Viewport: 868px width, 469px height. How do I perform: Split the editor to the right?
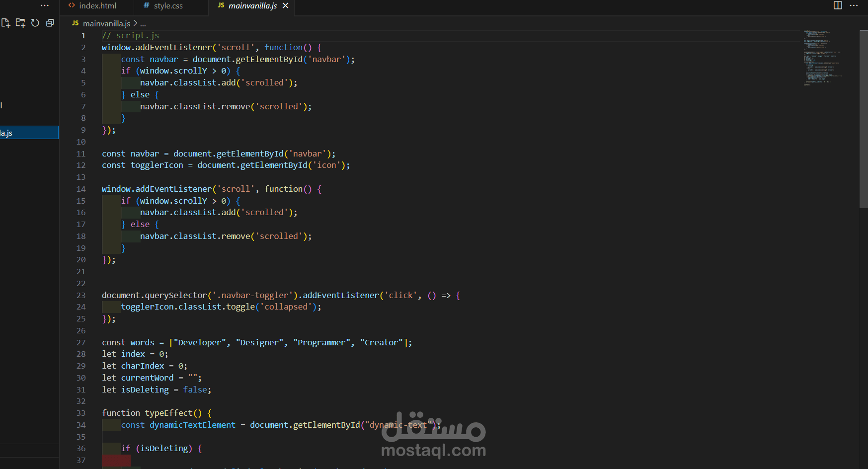[838, 5]
